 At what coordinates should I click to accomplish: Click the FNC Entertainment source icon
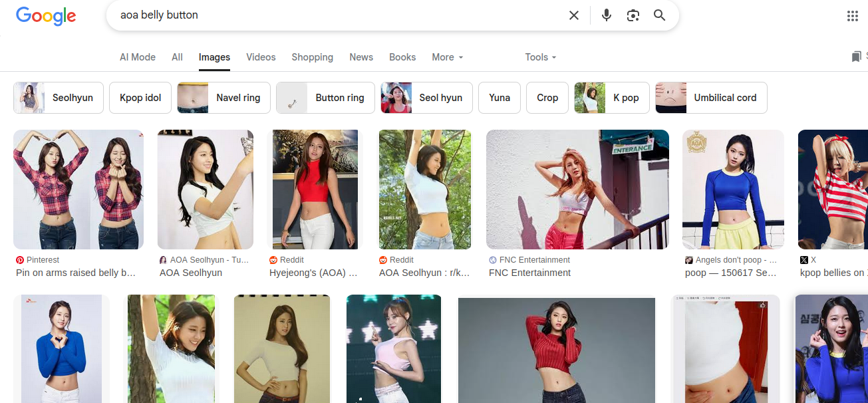[493, 260]
